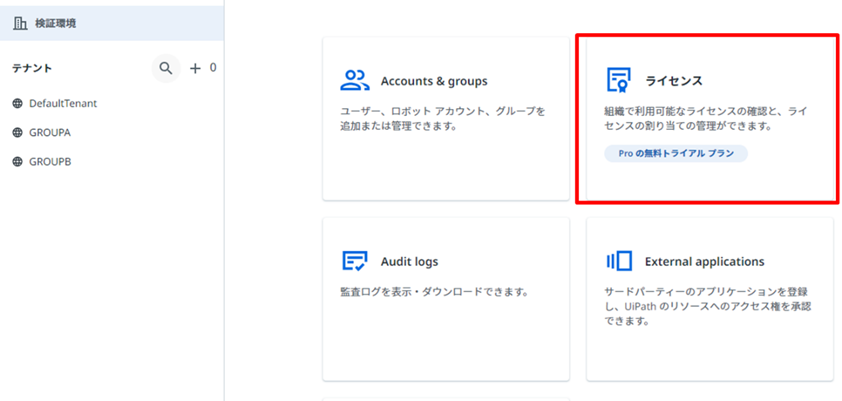Click the ライセンス card description text
842x401 pixels.
pyautogui.click(x=706, y=119)
